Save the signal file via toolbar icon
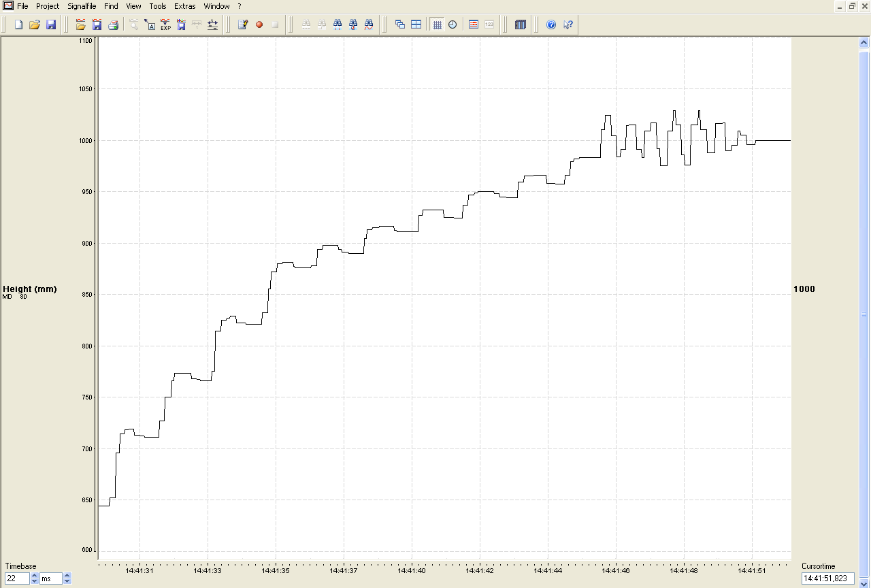 click(x=97, y=24)
